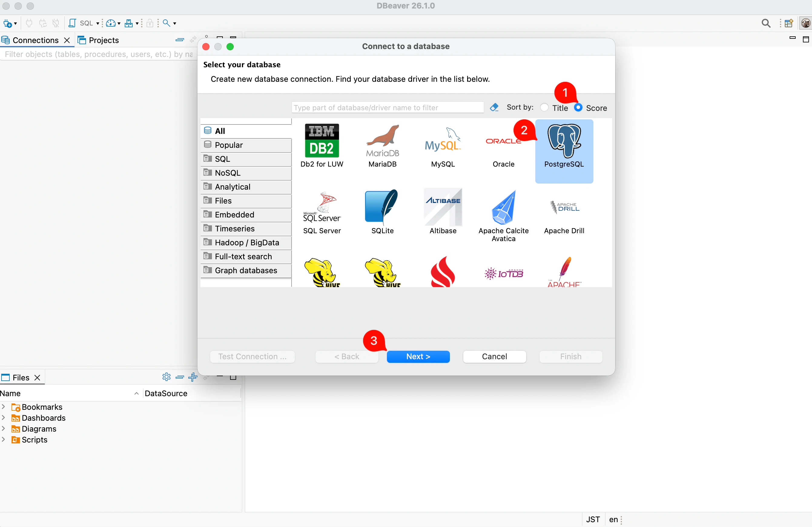Expand the Dashboards folder
This screenshot has height=527, width=812.
3,417
